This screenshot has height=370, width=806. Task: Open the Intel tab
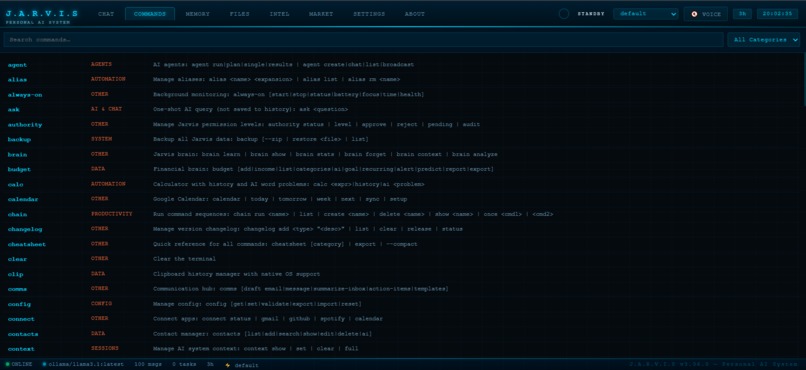279,14
